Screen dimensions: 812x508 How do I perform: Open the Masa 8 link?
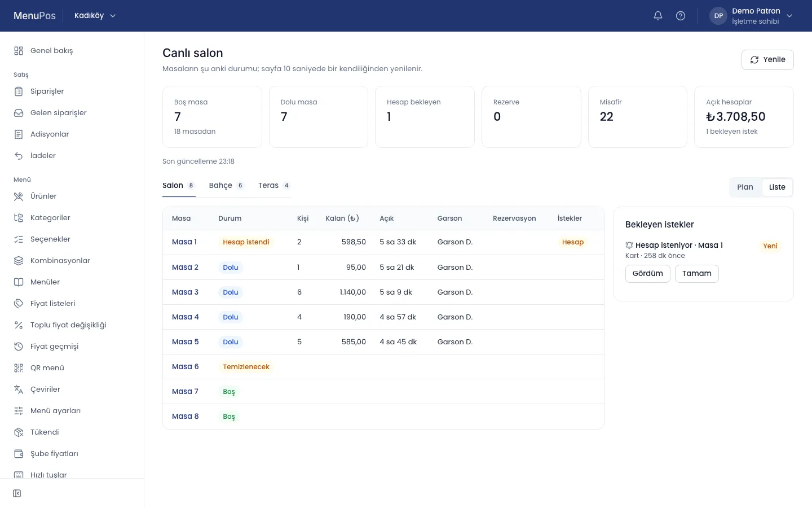tap(186, 417)
